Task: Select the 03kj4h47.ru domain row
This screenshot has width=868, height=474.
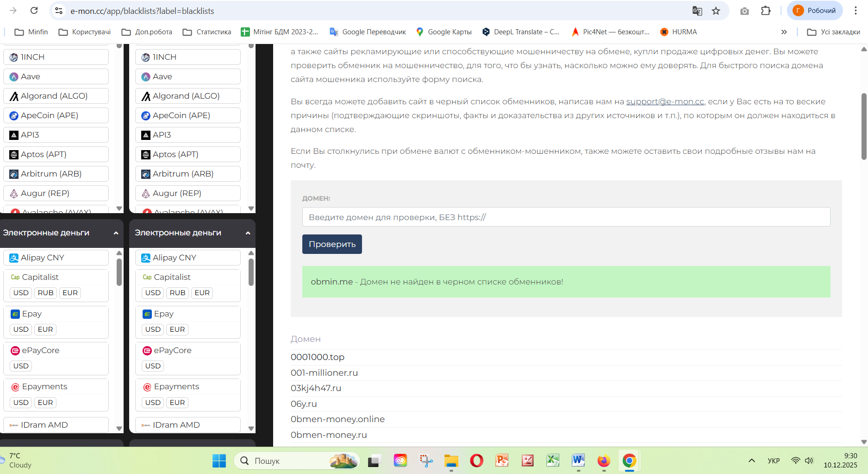Action: click(x=566, y=388)
